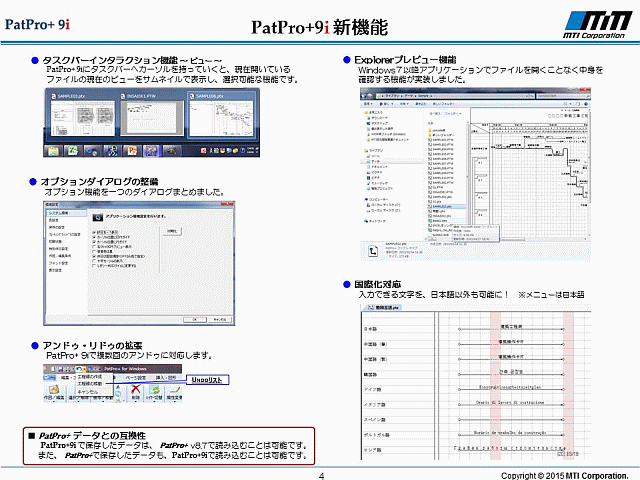
Task: Select the ロシア語 row label
Action: pyautogui.click(x=372, y=450)
